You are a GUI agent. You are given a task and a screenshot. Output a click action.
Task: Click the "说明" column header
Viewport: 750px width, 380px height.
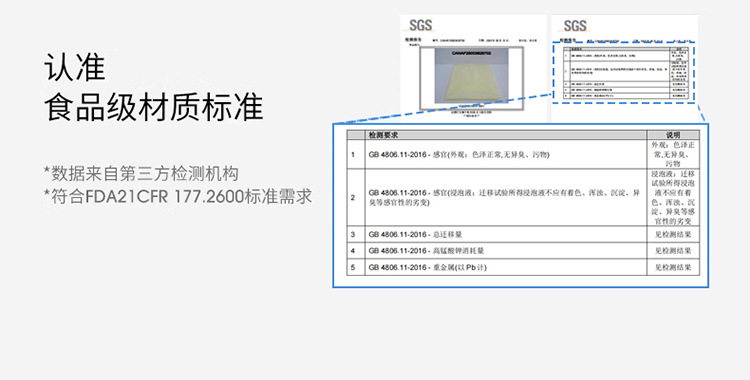pyautogui.click(x=673, y=135)
